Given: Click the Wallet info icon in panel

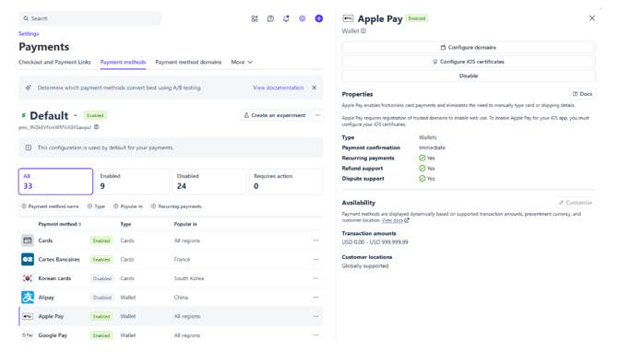Looking at the screenshot, I should pos(363,30).
